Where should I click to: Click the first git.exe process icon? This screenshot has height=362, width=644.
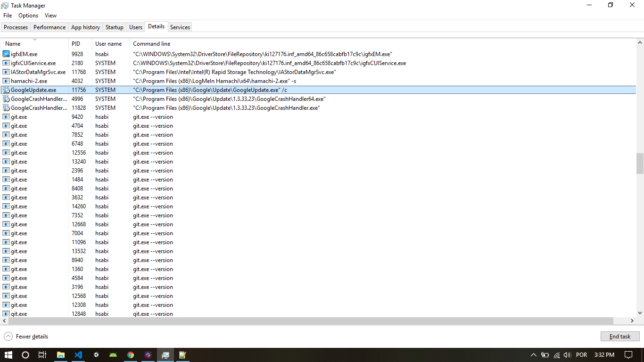click(6, 116)
